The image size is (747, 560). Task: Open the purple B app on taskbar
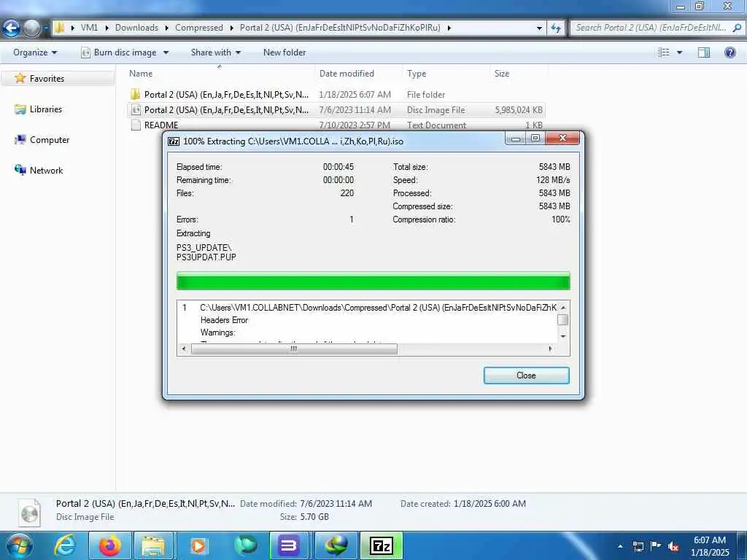tap(289, 545)
